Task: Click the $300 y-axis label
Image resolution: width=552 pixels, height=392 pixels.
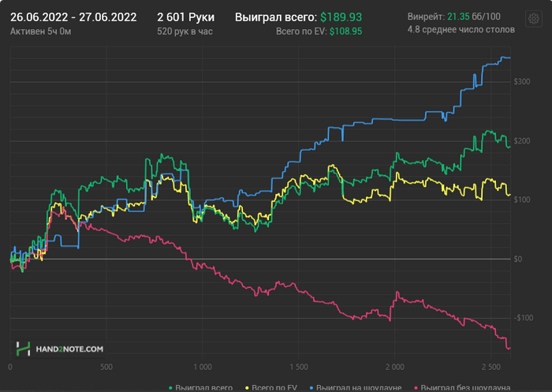Action: [521, 82]
